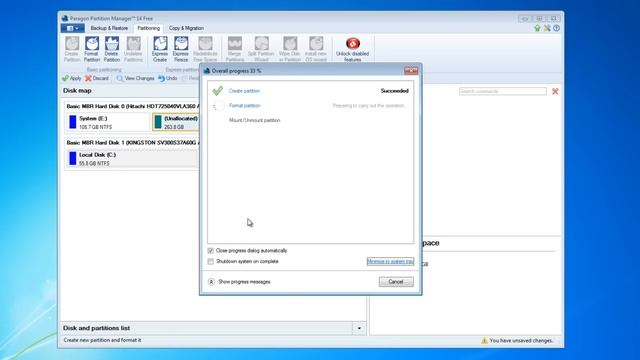Open the blue application menu dropdown
Image resolution: width=640 pixels, height=360 pixels.
(73, 28)
